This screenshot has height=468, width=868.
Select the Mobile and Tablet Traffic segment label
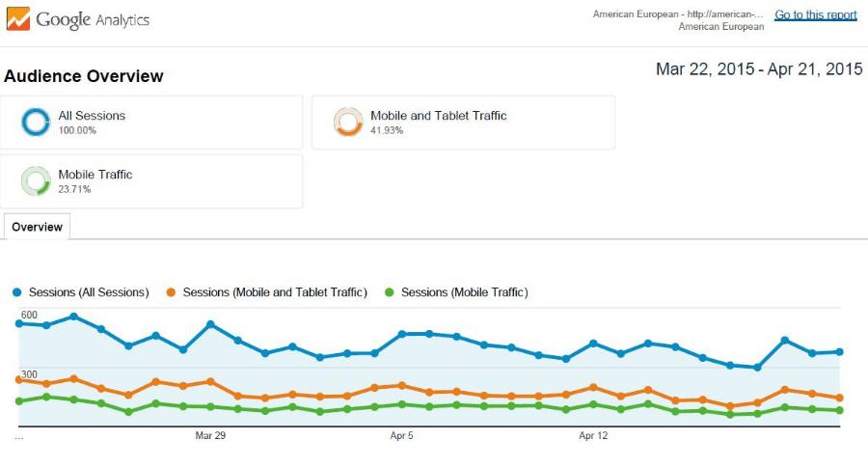[x=438, y=116]
